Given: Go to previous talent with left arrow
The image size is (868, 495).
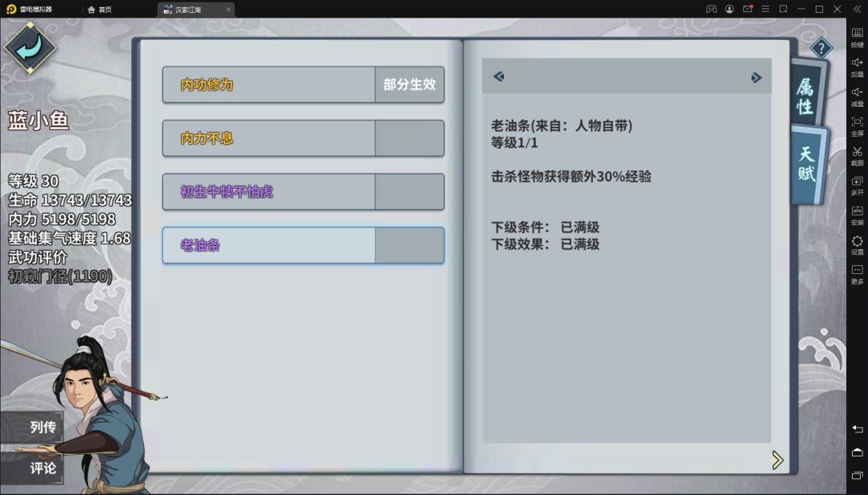Looking at the screenshot, I should click(x=499, y=76).
